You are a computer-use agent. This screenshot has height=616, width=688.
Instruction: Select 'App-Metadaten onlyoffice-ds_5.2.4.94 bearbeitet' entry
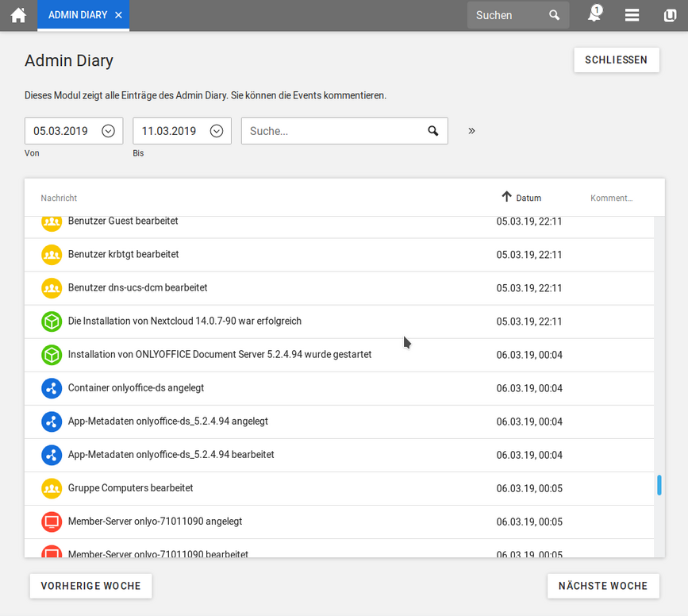(171, 454)
